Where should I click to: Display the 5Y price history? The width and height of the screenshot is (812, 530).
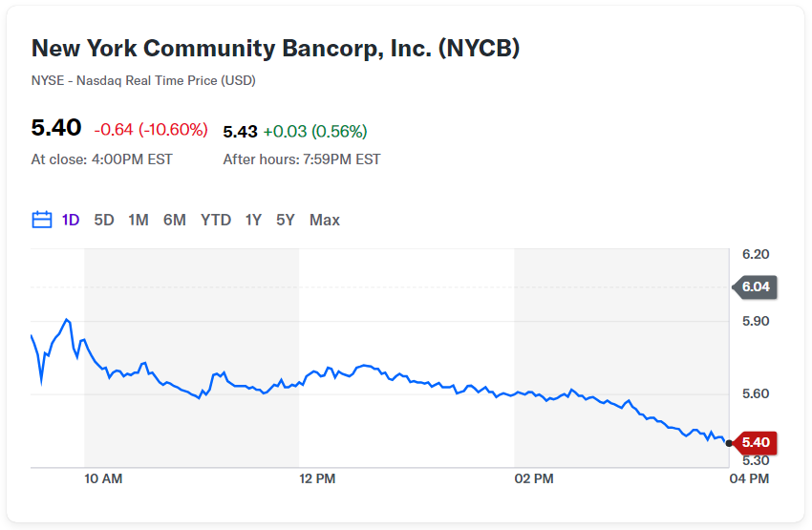pyautogui.click(x=286, y=220)
